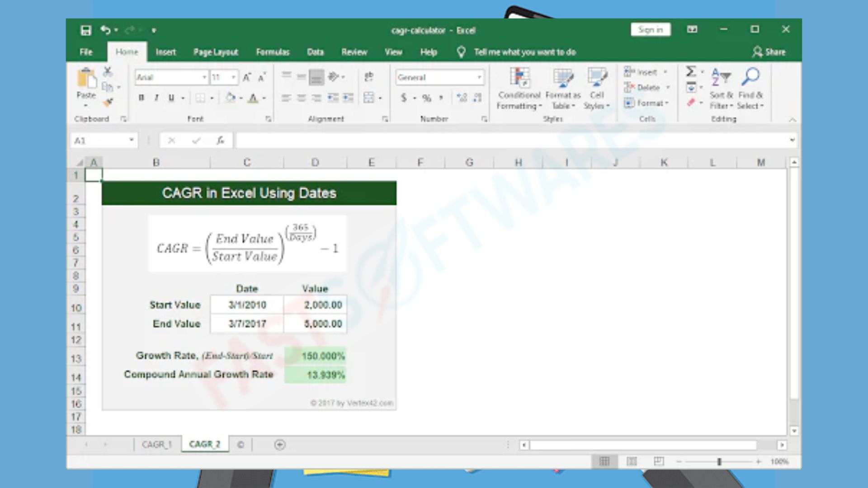Apply Percent Style format
Screen dimensions: 868x488
click(x=426, y=98)
